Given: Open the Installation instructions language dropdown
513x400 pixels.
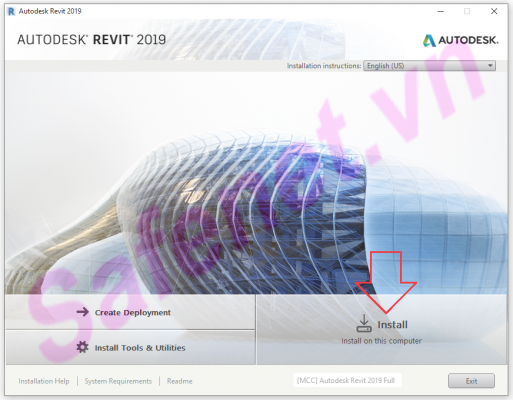Looking at the screenshot, I should [x=429, y=66].
